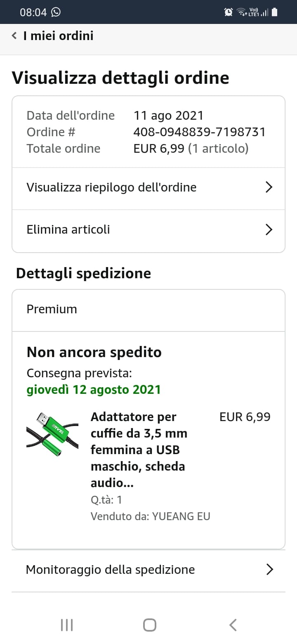Image resolution: width=297 pixels, height=644 pixels.
Task: Open Monitoraggio della spedizione
Action: tap(148, 570)
